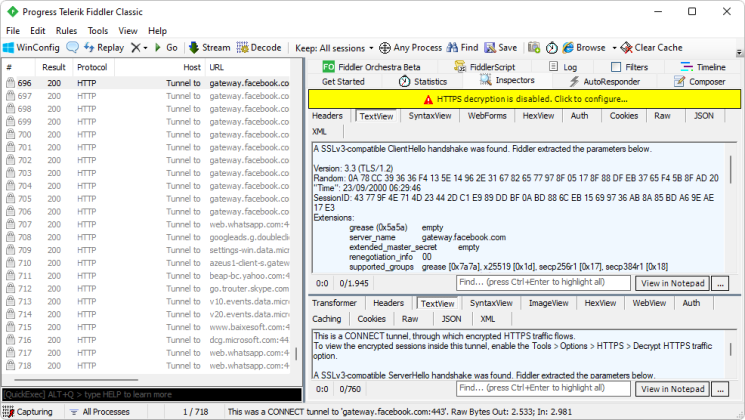Select request Headers inspector tab

point(327,115)
